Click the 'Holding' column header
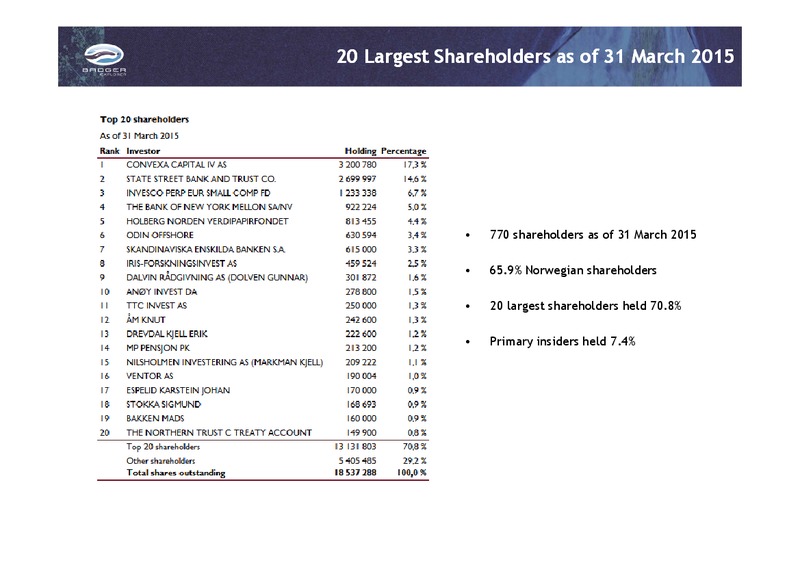 (x=360, y=151)
